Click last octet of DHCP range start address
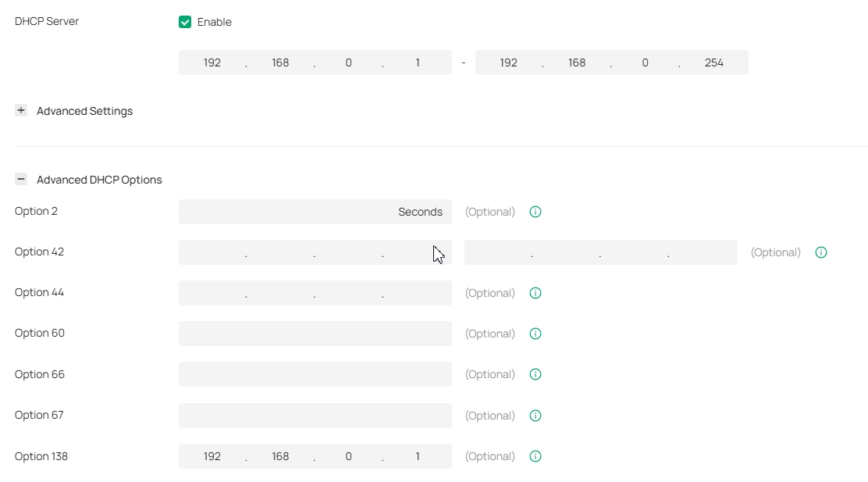The height and width of the screenshot is (482, 868). (418, 62)
